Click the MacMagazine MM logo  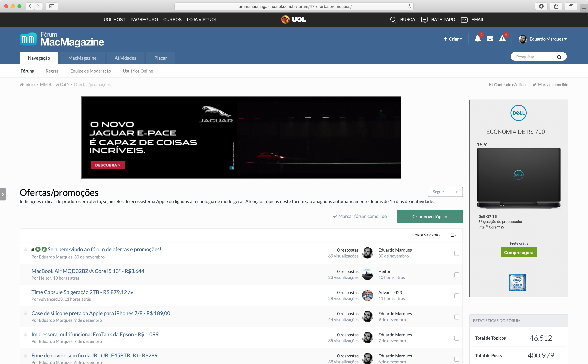[28, 39]
